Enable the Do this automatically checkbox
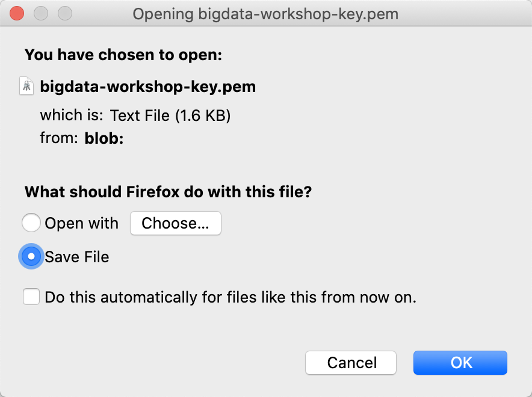The height and width of the screenshot is (397, 532). 31,297
